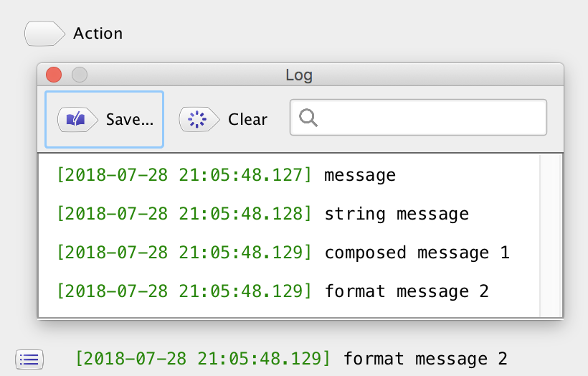
Task: Click the log list vertical scrollbar
Action: (549, 235)
